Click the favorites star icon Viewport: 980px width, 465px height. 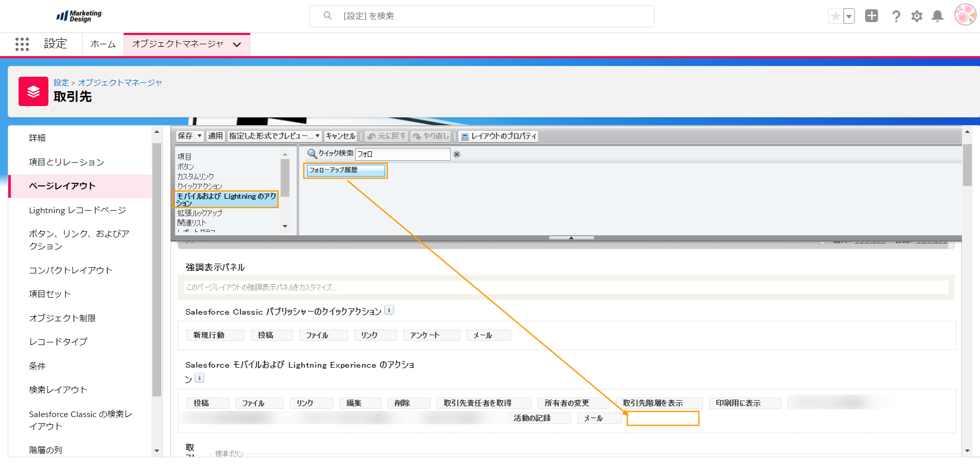tap(835, 16)
